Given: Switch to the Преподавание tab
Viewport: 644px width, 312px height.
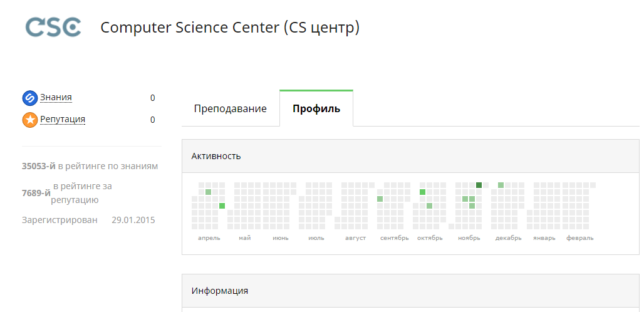Looking at the screenshot, I should pos(230,108).
